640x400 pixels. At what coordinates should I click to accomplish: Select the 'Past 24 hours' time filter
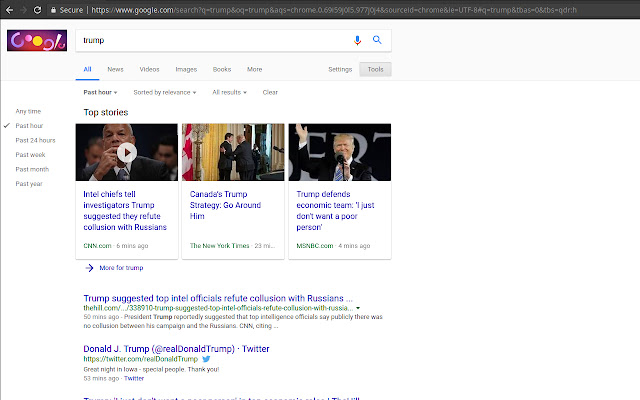click(x=35, y=140)
